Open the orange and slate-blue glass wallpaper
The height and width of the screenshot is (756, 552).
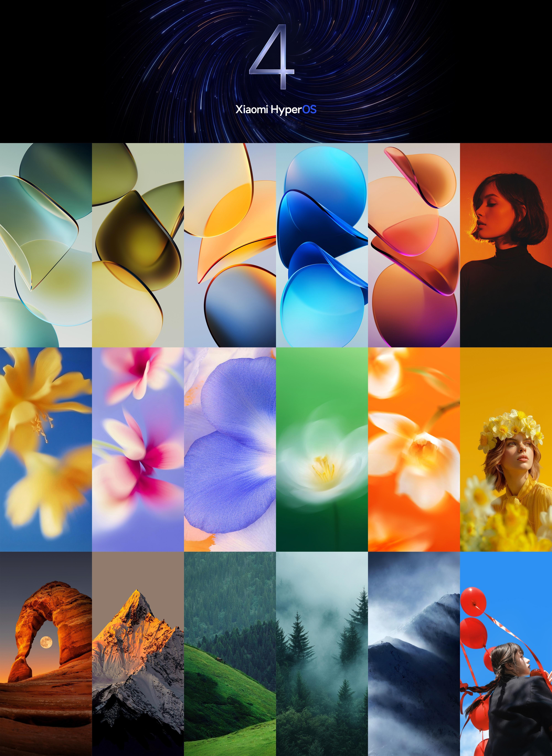coord(230,245)
